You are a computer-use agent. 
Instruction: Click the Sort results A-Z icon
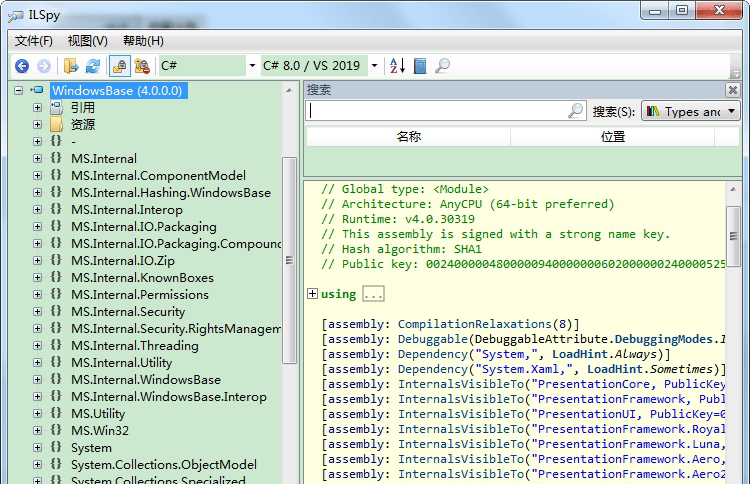pos(397,66)
